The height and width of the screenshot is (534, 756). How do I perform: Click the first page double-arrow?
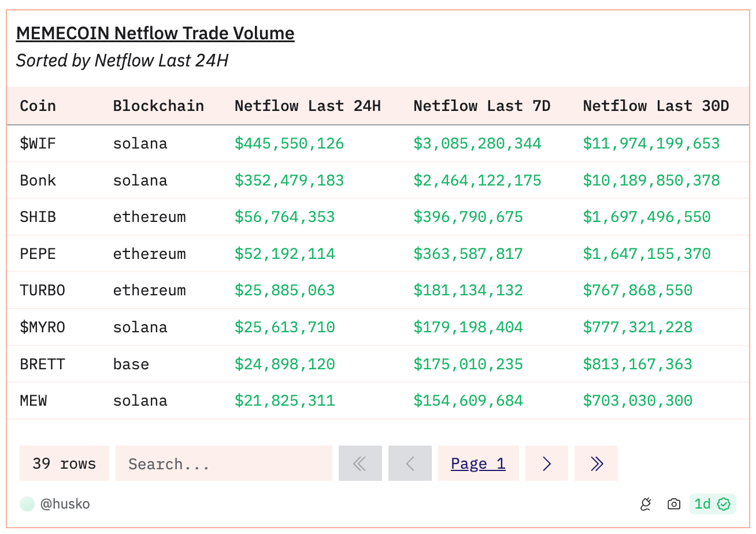coord(360,463)
